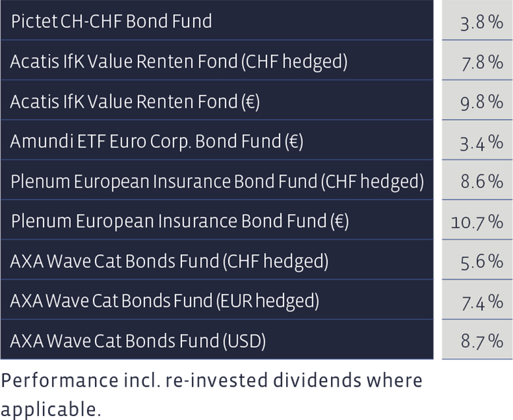Select the Pictet CH-CHF Bond Fund row
The height and width of the screenshot is (420, 513).
217,20
